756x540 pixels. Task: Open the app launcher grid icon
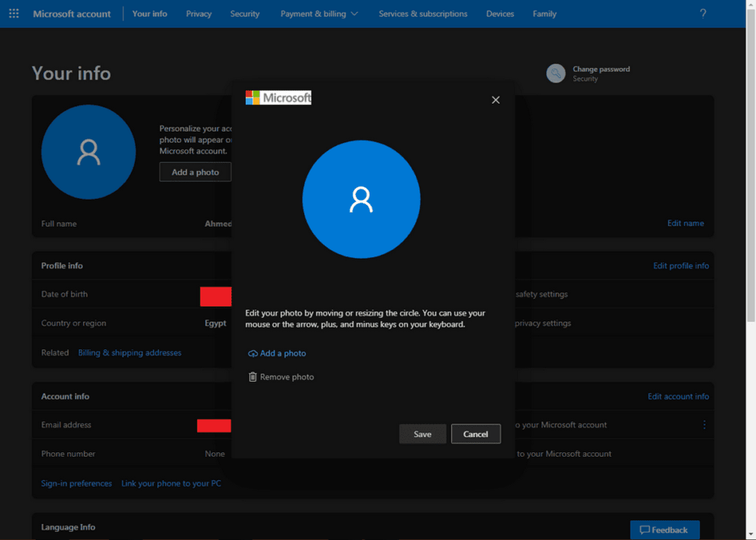[14, 13]
